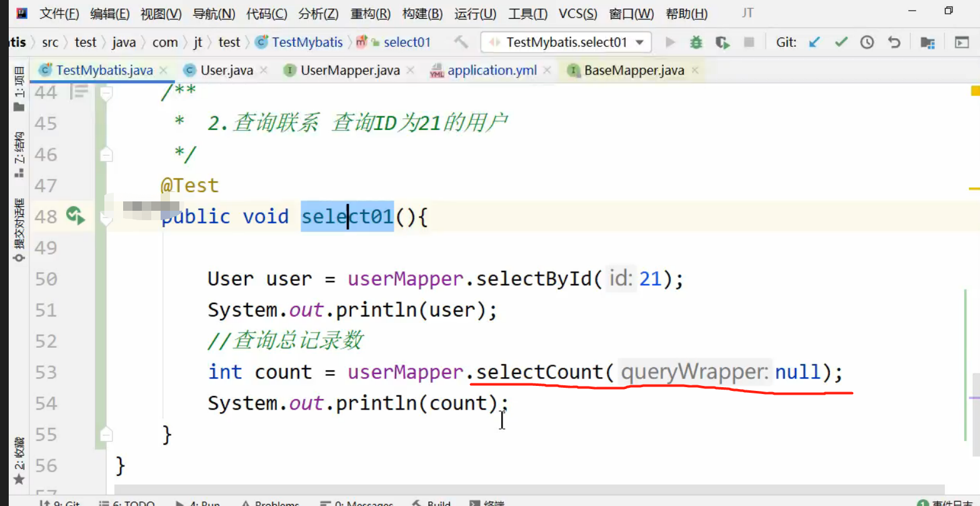This screenshot has width=980, height=506.
Task: Open the 2: 收藏 favorites panel
Action: pyautogui.click(x=19, y=460)
